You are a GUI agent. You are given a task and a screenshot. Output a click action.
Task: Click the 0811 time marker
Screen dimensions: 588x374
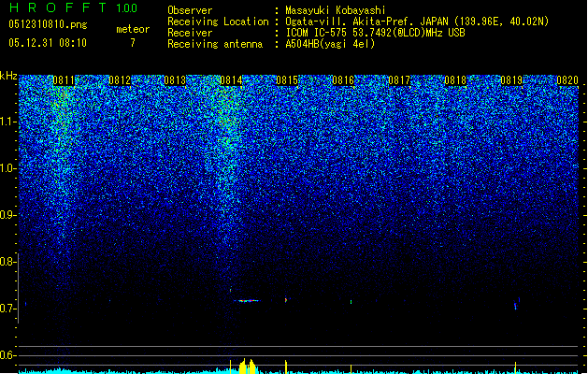[64, 80]
